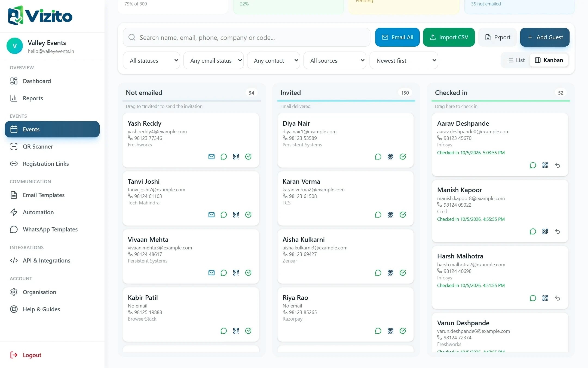The width and height of the screenshot is (588, 368).
Task: Switch to Kanban view
Action: (x=549, y=60)
